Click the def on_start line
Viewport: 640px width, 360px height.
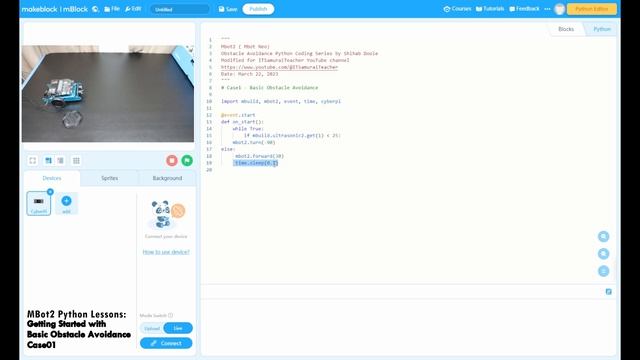(x=242, y=122)
